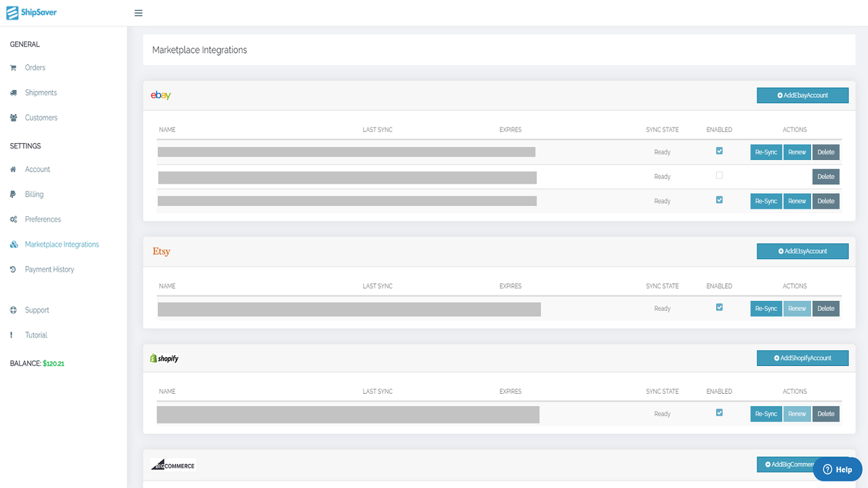Open the Orders page
This screenshot has width=868, height=488.
35,68
